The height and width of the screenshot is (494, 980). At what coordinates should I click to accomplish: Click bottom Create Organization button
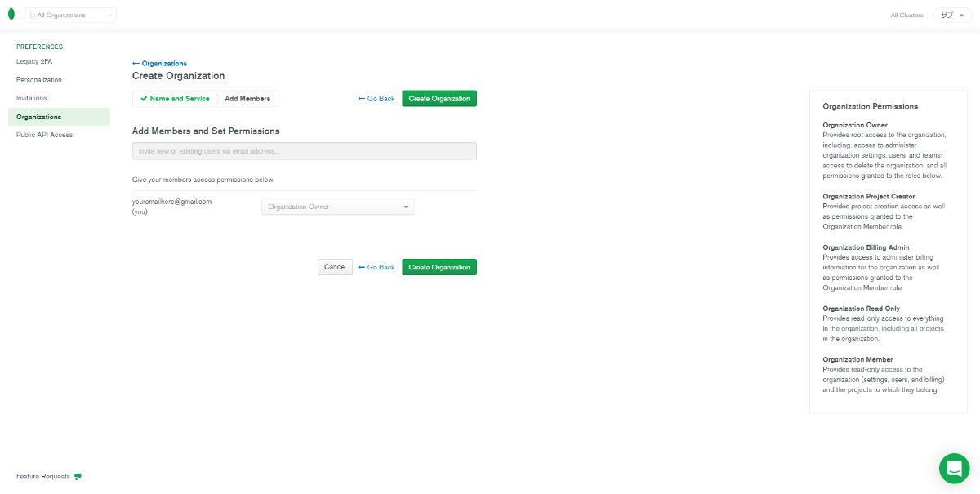[439, 267]
